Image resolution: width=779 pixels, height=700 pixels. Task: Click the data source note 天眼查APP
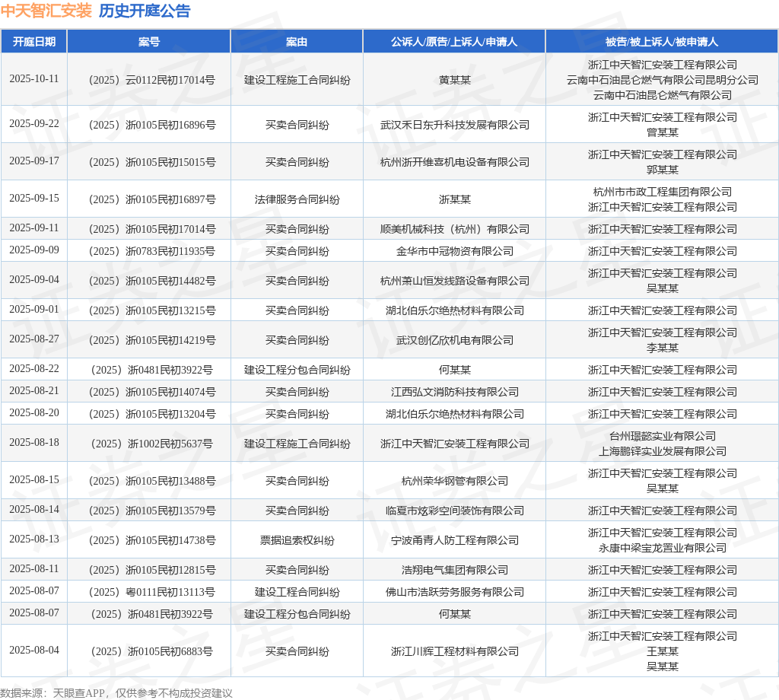pyautogui.click(x=78, y=693)
